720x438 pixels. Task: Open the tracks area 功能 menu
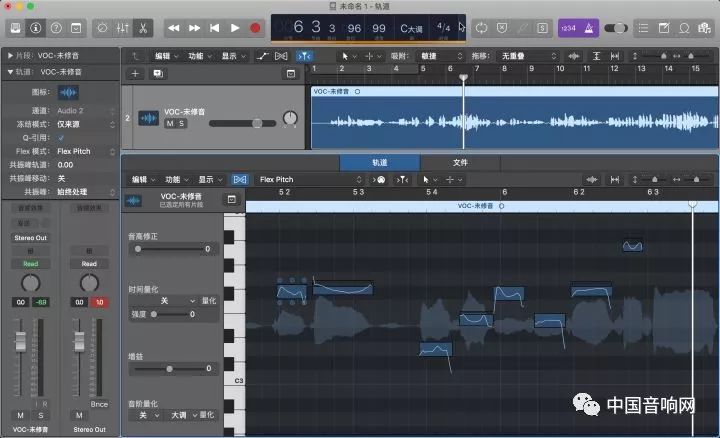point(199,56)
